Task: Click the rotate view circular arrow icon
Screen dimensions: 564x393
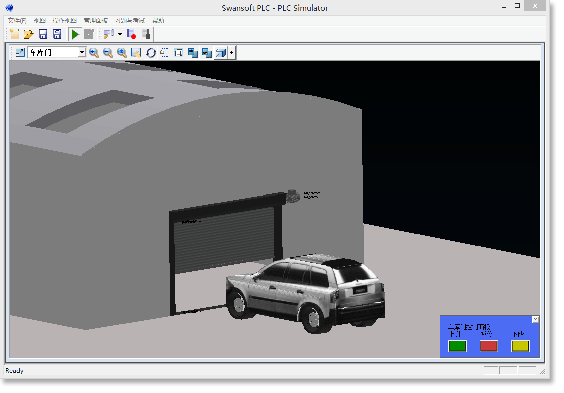Action: [151, 53]
